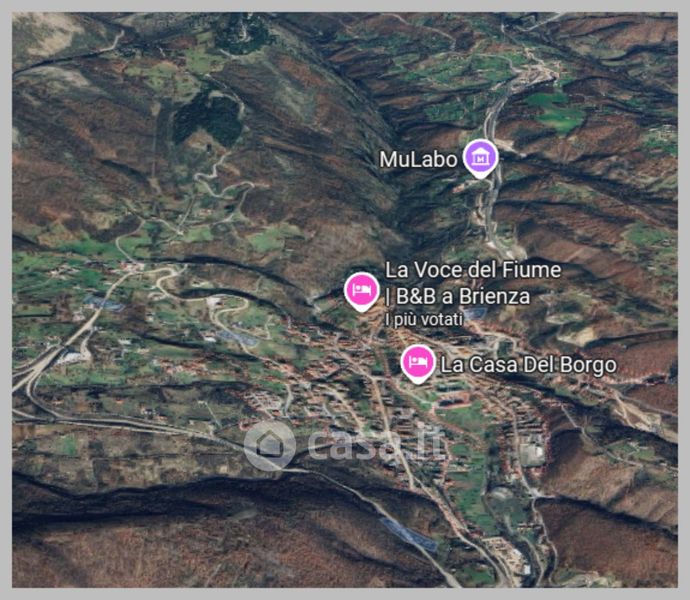Click the dark green forest patch in the upper left
This screenshot has width=690, height=600.
208,119
